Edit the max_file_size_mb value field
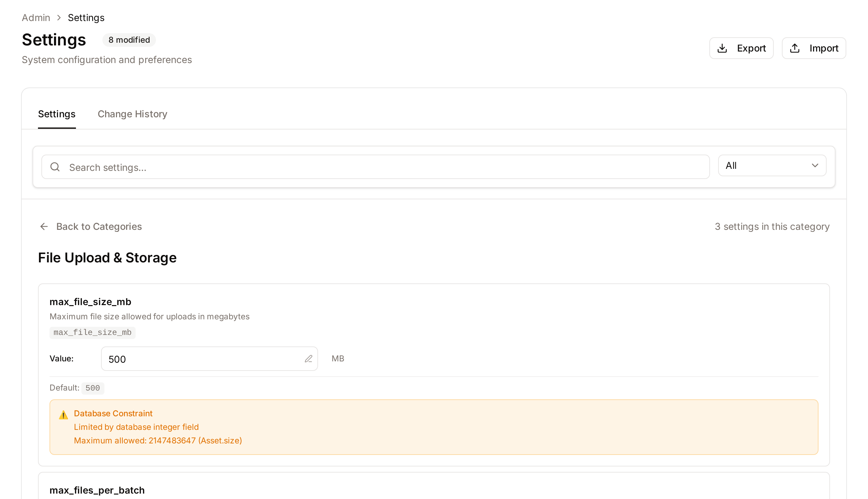868x499 pixels. point(209,358)
